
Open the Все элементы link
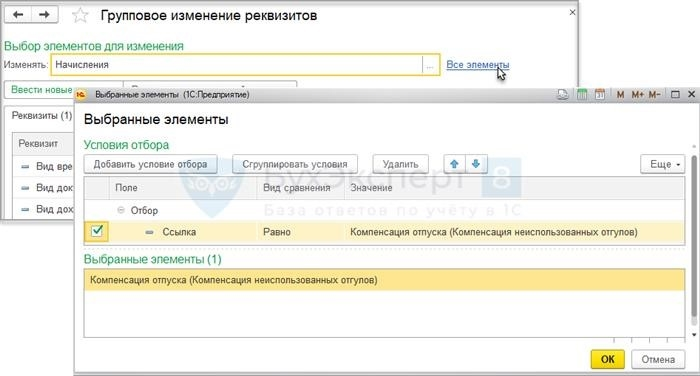click(477, 65)
